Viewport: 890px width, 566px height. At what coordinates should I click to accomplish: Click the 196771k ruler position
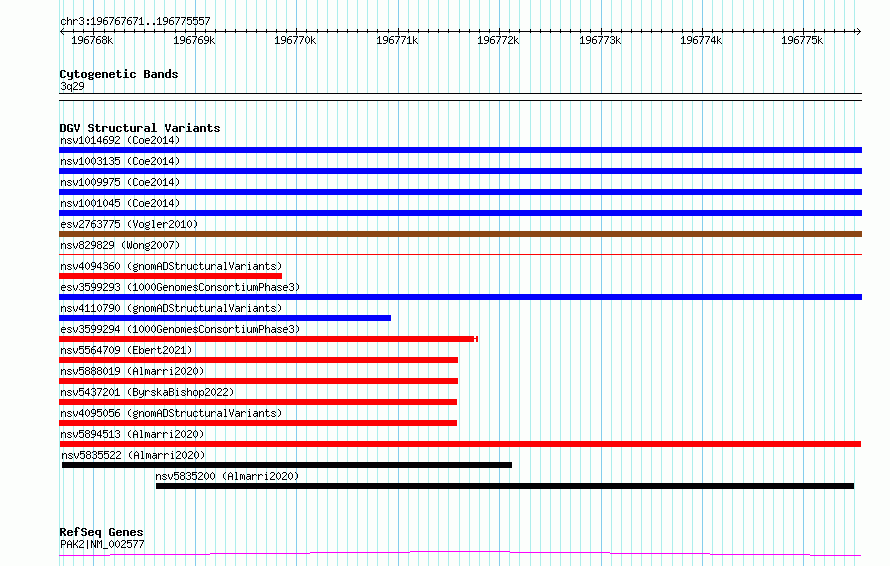point(397,40)
